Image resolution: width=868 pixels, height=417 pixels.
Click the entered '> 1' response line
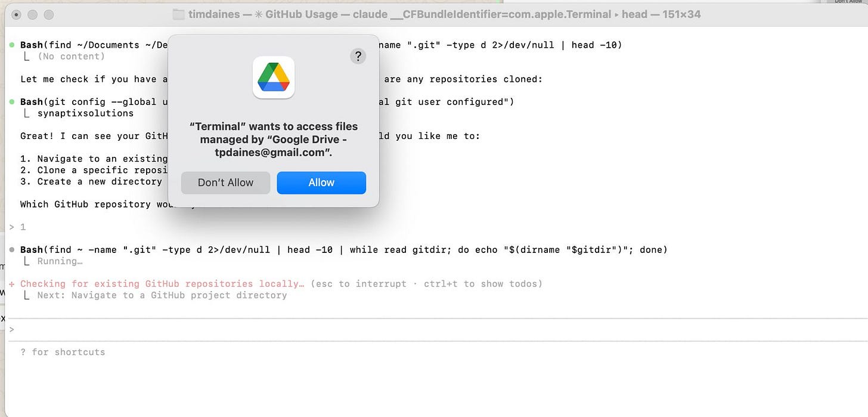click(18, 227)
